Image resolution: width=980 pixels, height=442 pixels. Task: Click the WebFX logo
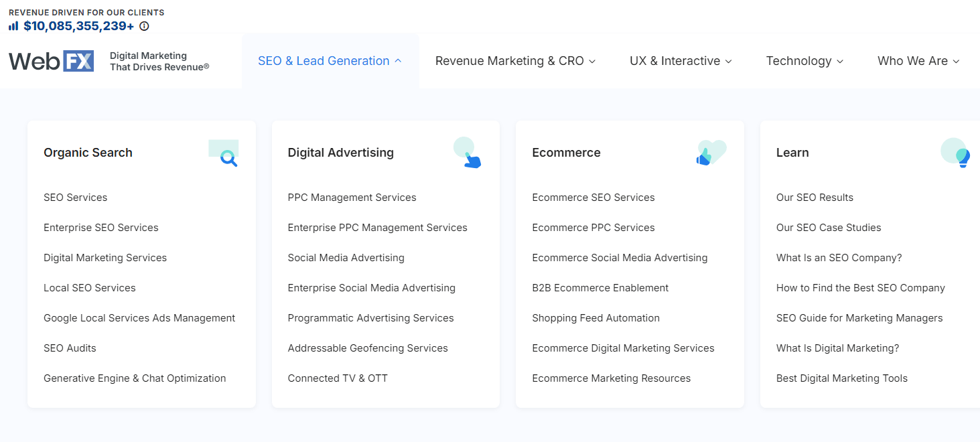point(51,61)
